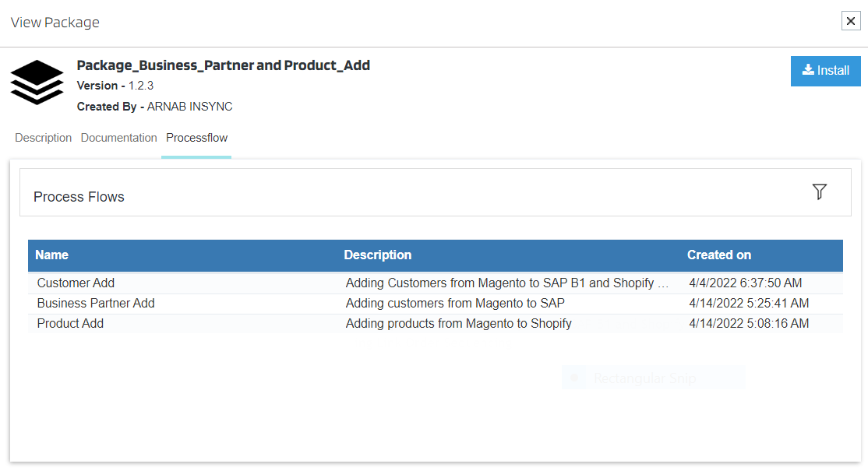This screenshot has height=471, width=868.
Task: Choose the Product Add process flow
Action: (x=71, y=324)
